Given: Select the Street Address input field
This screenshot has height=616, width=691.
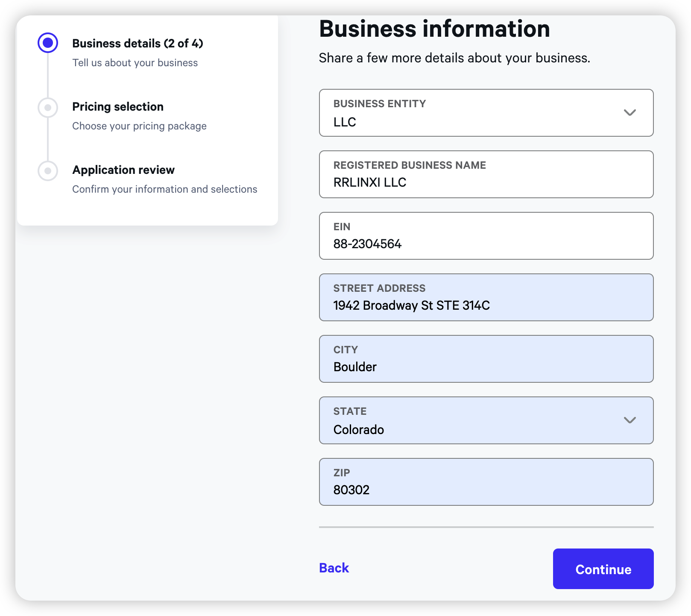Looking at the screenshot, I should tap(486, 298).
